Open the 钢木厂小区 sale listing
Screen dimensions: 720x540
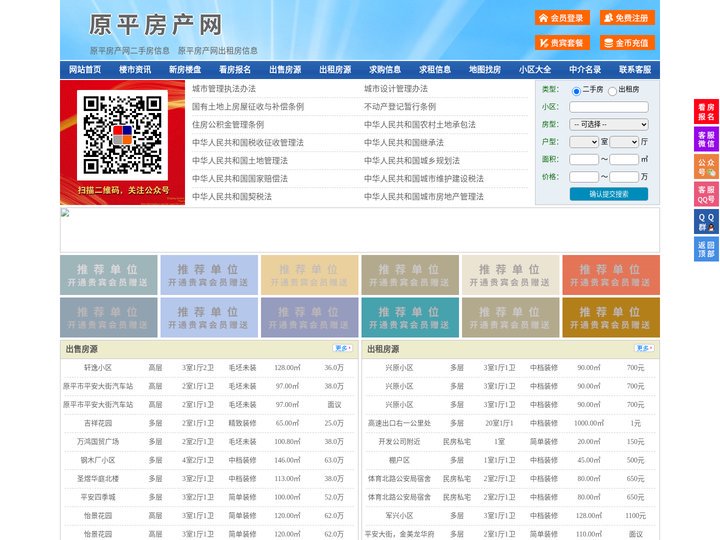(98, 460)
